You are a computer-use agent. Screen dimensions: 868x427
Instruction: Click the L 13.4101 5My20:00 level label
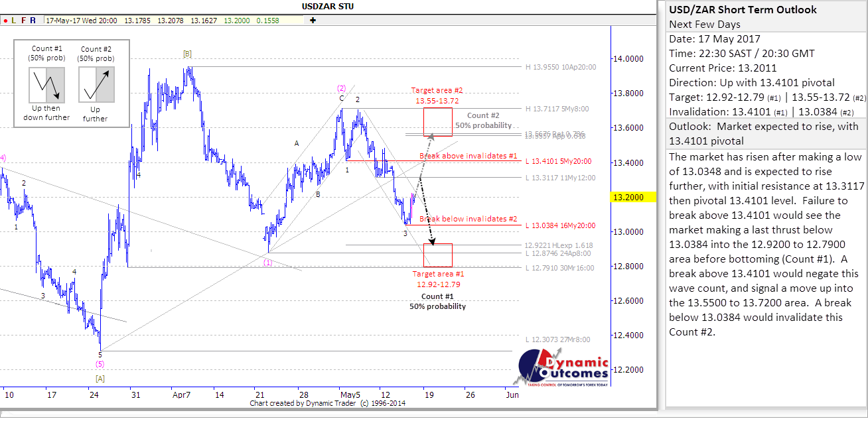(559, 161)
